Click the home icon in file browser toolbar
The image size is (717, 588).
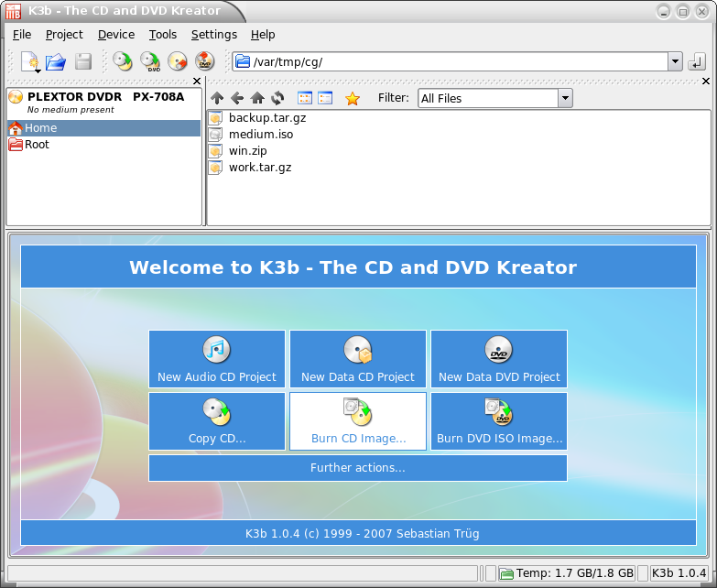coord(257,98)
